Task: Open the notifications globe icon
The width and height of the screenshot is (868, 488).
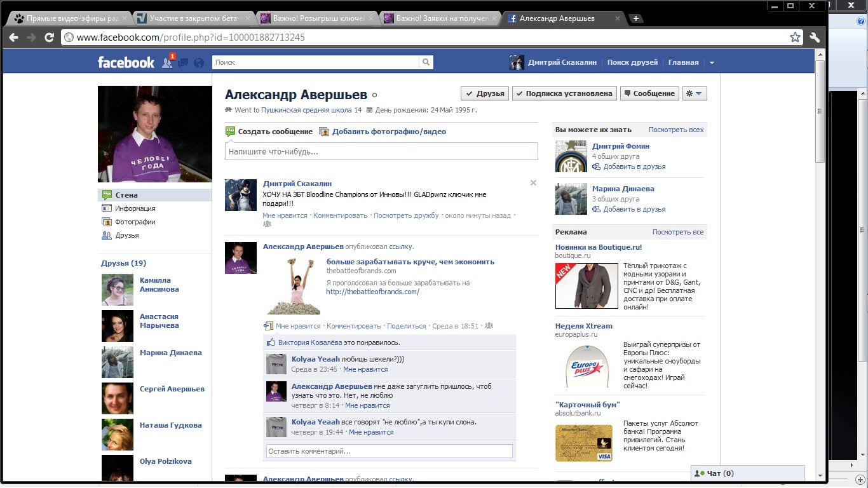Action: tap(199, 62)
